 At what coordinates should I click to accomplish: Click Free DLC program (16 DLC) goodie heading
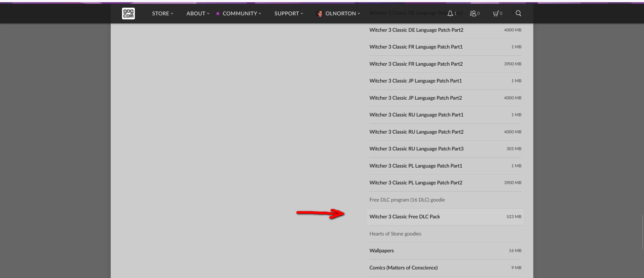pyautogui.click(x=407, y=200)
